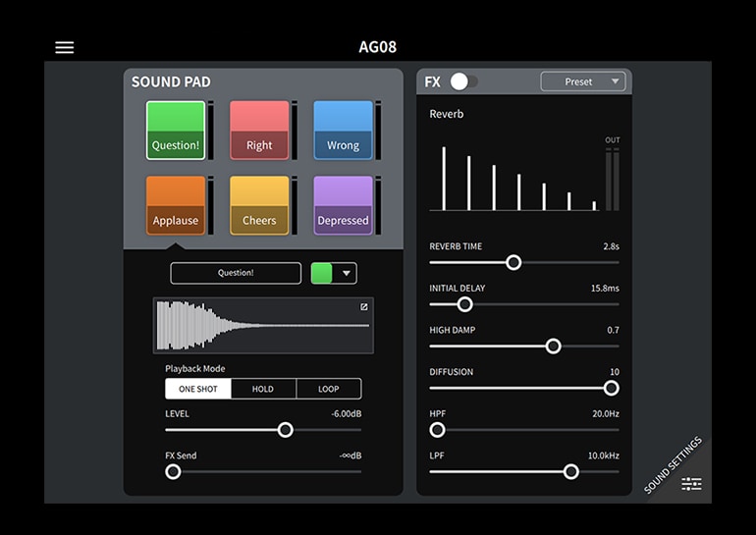
Task: Click the REVERB TIME slider handle
Action: pos(513,262)
